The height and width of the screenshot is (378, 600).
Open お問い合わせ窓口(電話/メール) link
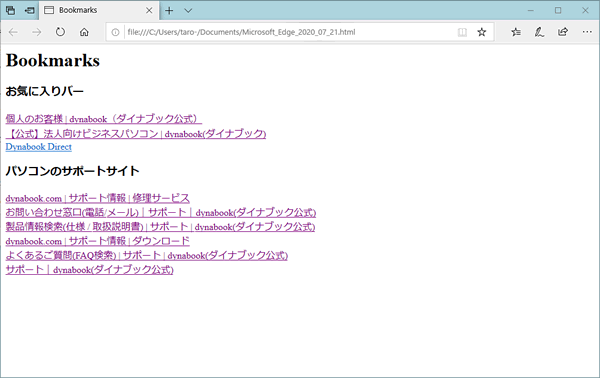[161, 212]
